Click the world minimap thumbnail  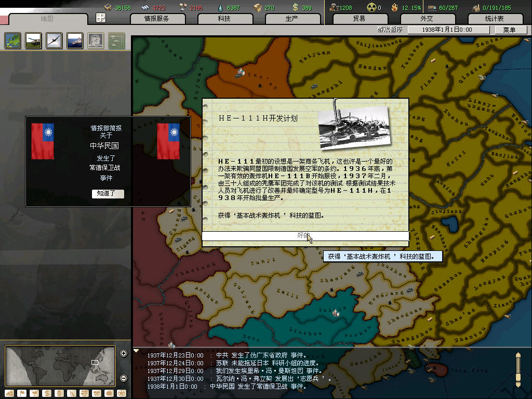[60, 365]
